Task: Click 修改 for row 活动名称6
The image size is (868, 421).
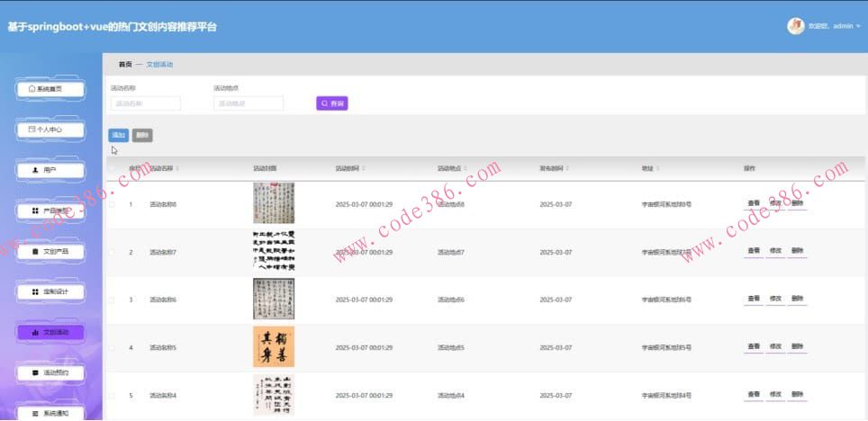Action: (775, 299)
